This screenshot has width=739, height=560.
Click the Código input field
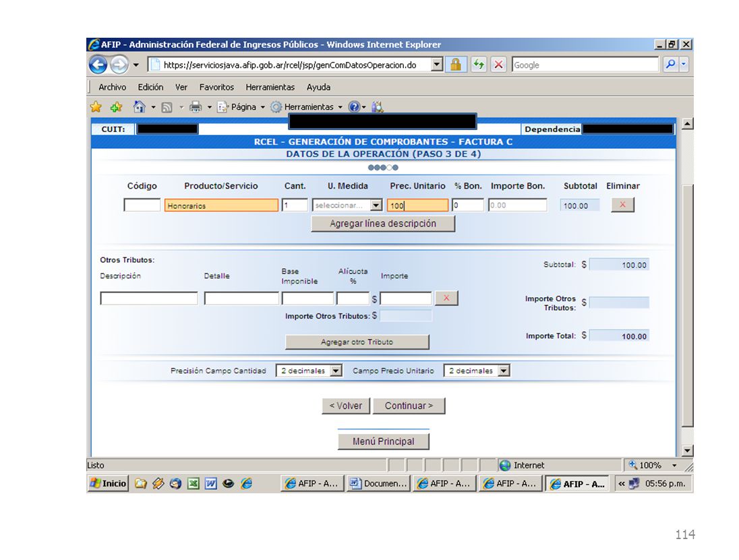[142, 205]
